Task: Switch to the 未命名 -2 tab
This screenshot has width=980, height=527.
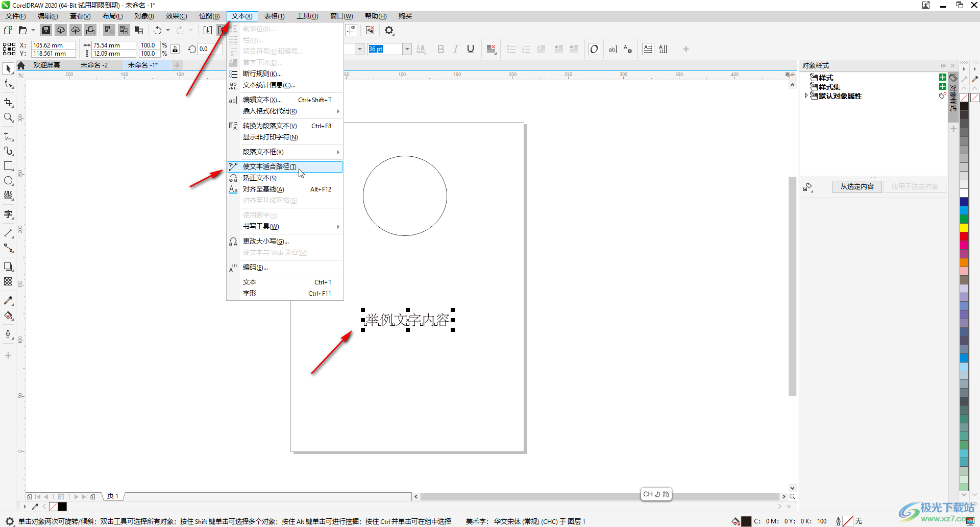Action: [94, 65]
